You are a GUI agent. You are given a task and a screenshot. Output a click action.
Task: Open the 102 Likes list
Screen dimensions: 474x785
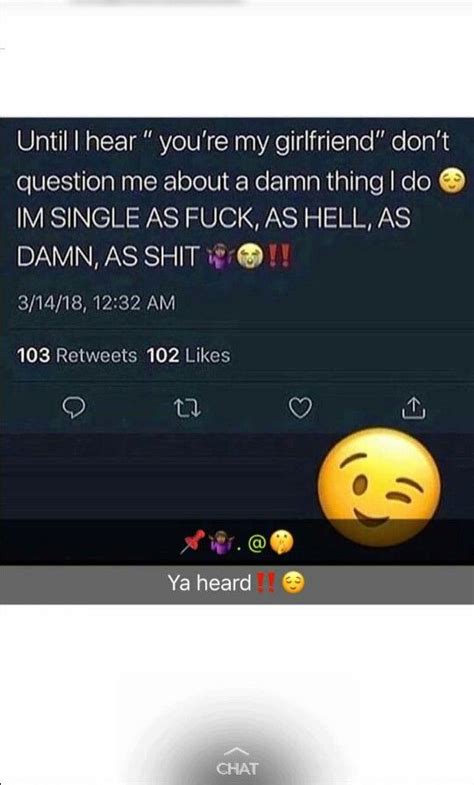188,356
